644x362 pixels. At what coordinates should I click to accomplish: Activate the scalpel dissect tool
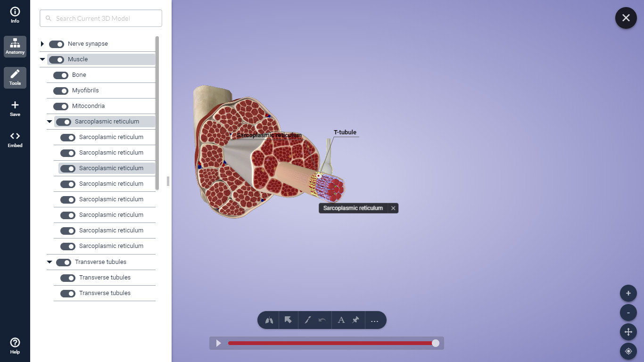[x=307, y=321]
